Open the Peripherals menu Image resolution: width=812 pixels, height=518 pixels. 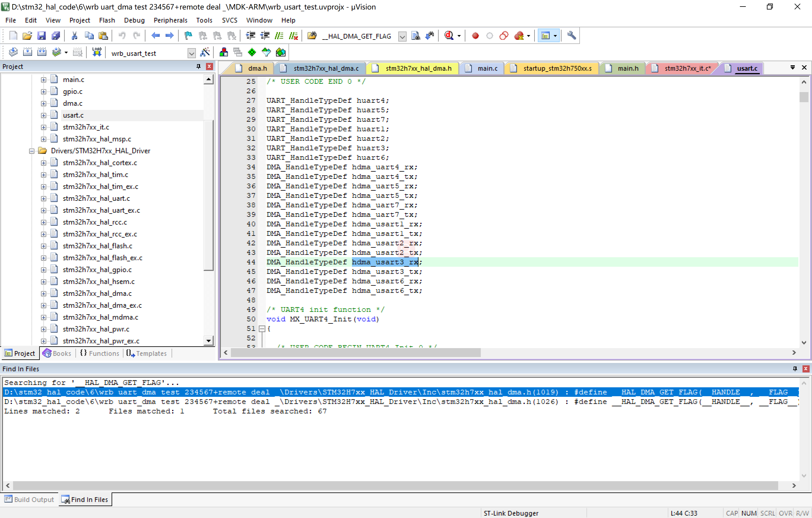[170, 20]
